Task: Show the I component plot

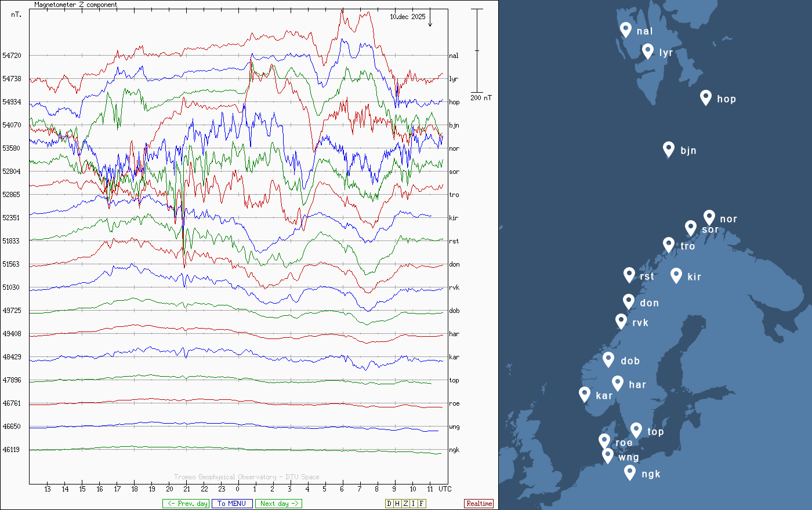Action: click(414, 504)
